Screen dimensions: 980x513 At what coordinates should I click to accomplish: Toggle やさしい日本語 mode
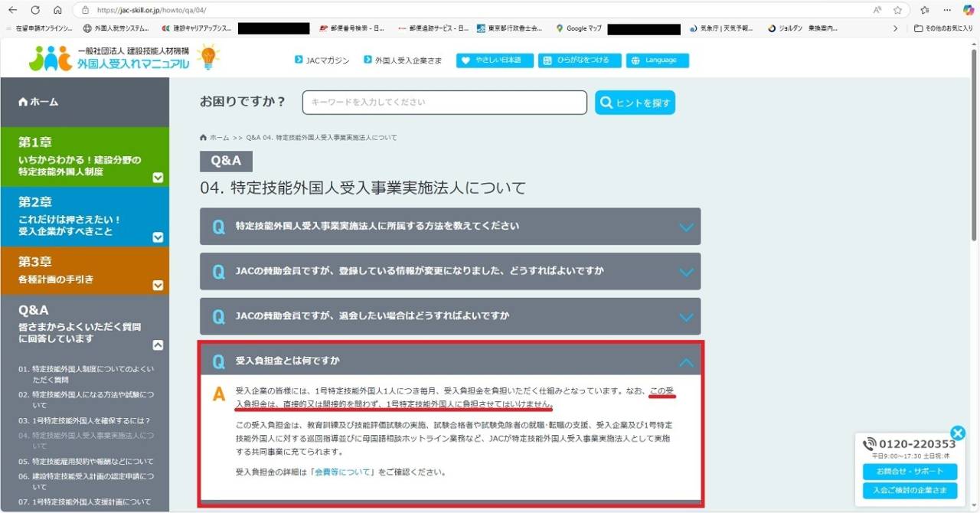coord(495,60)
